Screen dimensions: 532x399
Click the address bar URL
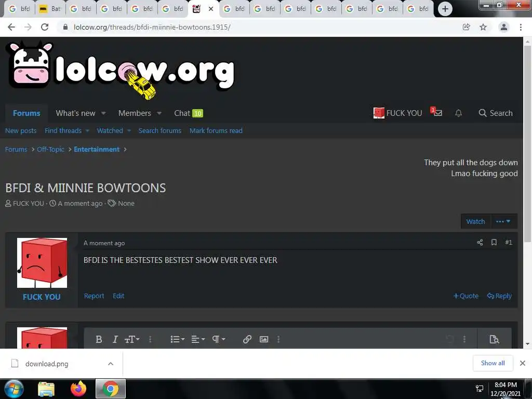click(152, 27)
